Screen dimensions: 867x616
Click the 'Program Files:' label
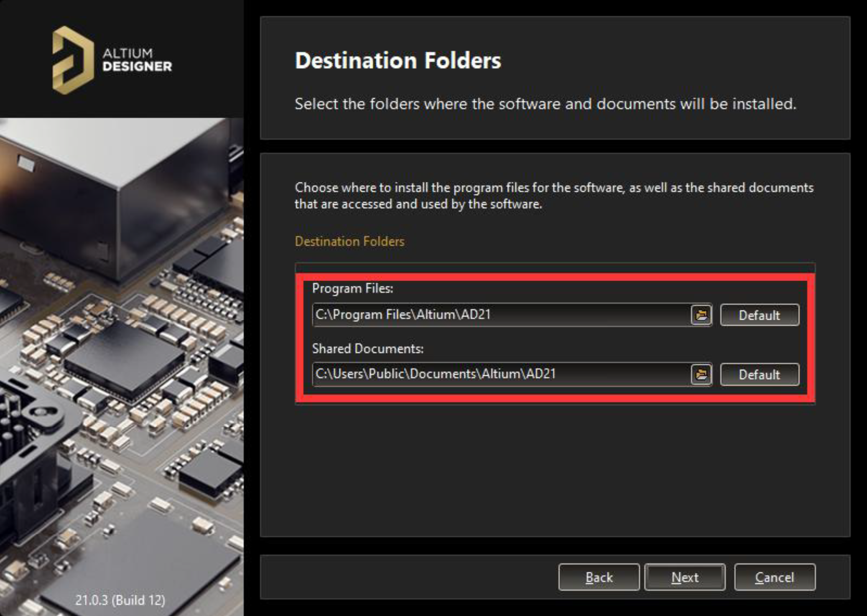352,288
